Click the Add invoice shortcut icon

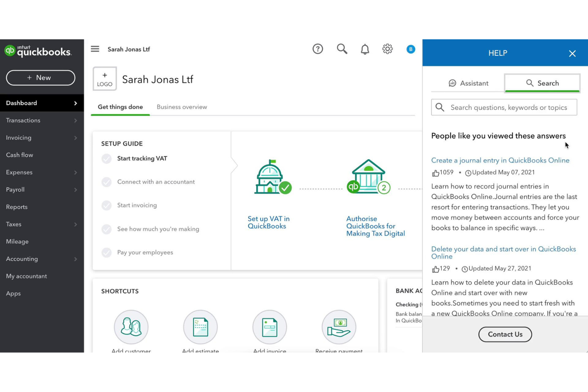[269, 327]
